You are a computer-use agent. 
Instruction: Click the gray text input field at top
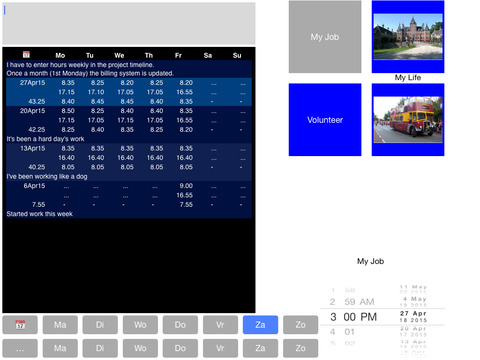(x=129, y=23)
